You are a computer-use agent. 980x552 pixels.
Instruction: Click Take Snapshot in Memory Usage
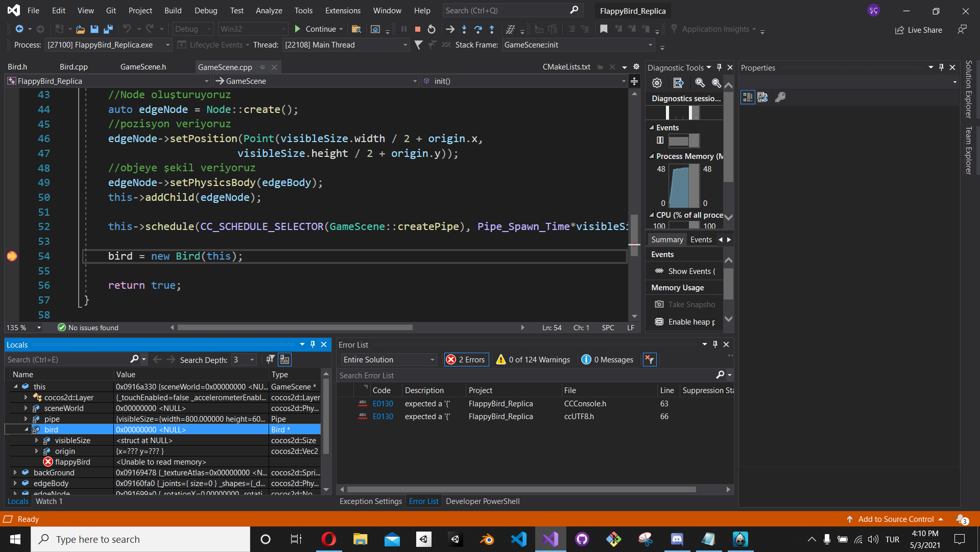691,305
